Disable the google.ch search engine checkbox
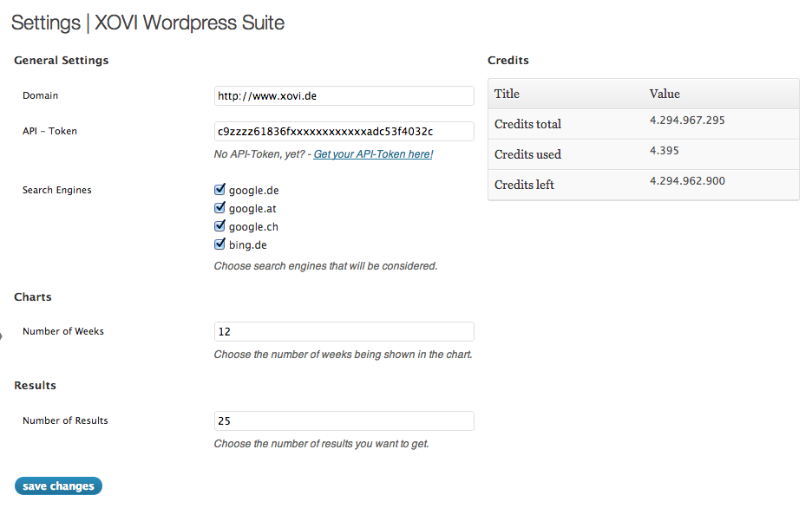This screenshot has height=508, width=812. 219,225
